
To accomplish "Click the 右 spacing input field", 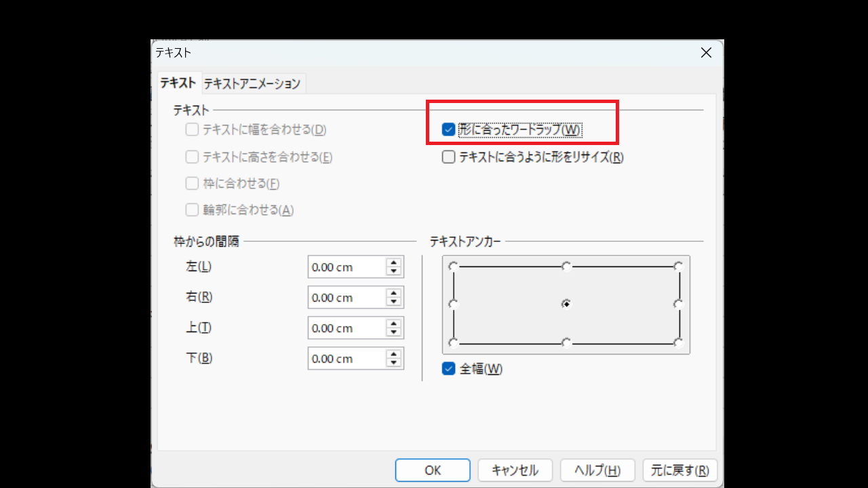I will click(346, 298).
